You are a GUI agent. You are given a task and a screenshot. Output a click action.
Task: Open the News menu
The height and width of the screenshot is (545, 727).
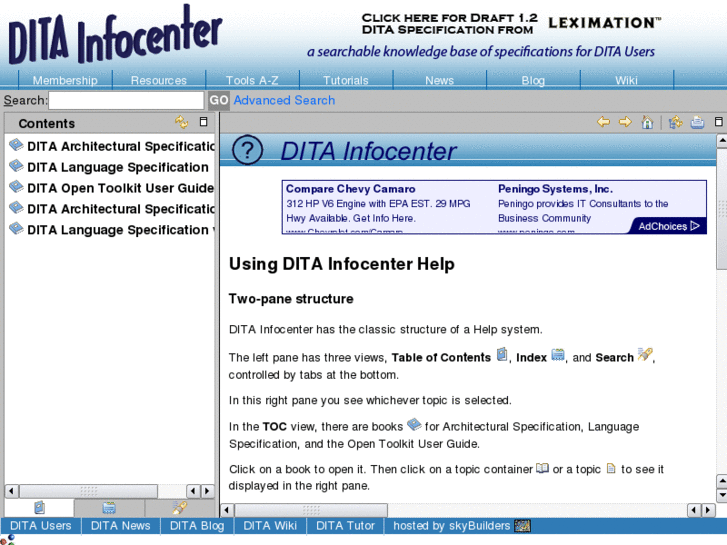(x=440, y=80)
